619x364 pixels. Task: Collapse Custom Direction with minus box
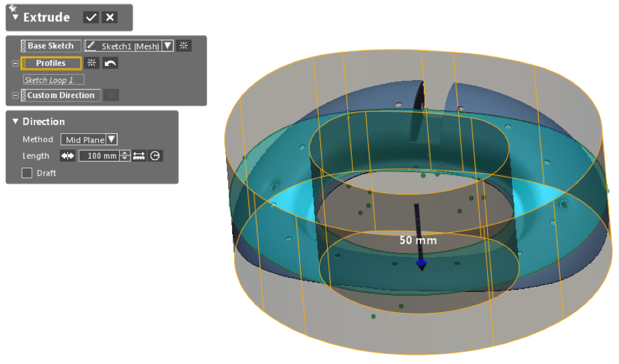[x=15, y=95]
